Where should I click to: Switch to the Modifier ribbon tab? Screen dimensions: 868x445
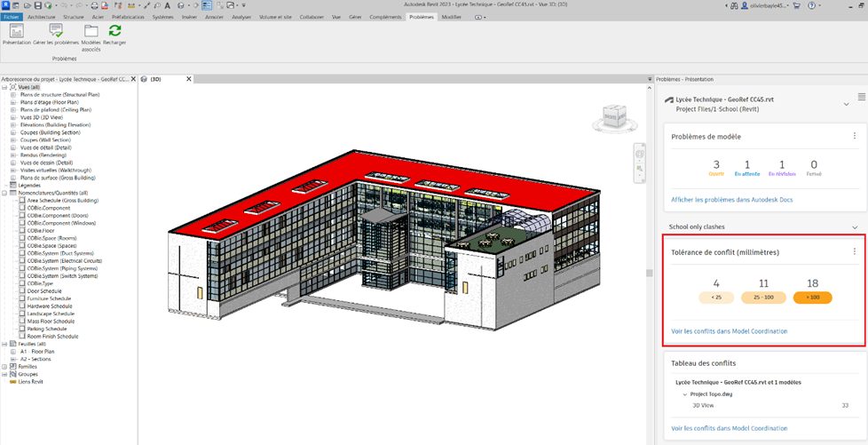click(x=451, y=17)
